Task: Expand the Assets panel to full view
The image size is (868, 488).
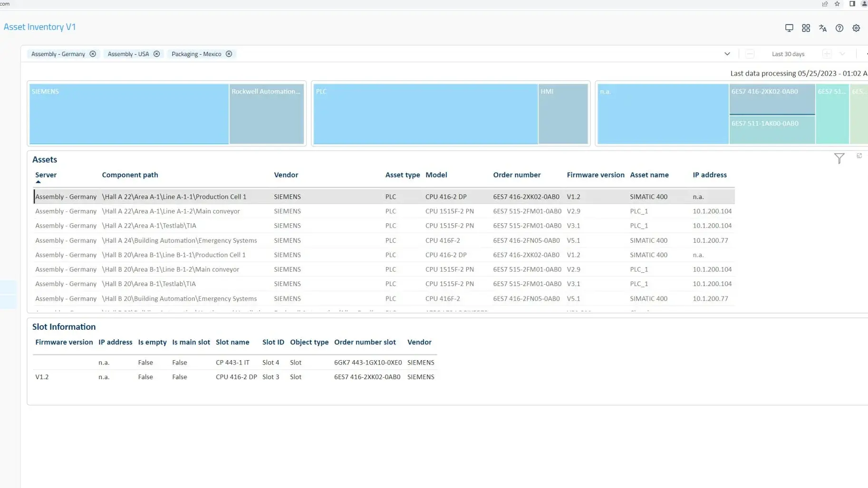Action: click(x=859, y=156)
